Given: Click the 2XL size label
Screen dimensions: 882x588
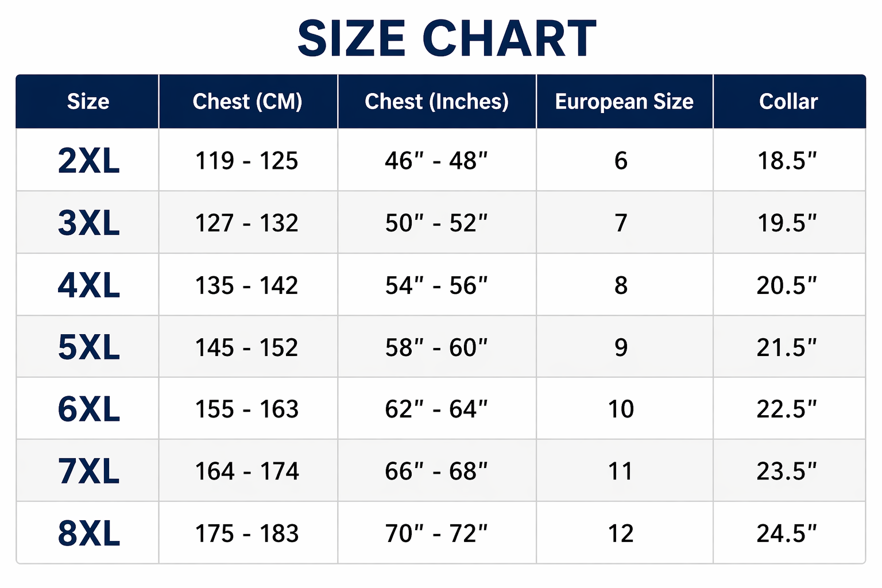Looking at the screenshot, I should (x=89, y=161).
